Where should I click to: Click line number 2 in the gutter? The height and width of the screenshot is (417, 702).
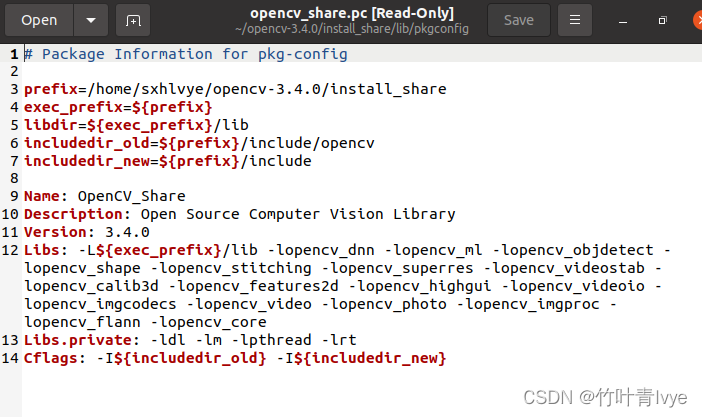tap(14, 71)
